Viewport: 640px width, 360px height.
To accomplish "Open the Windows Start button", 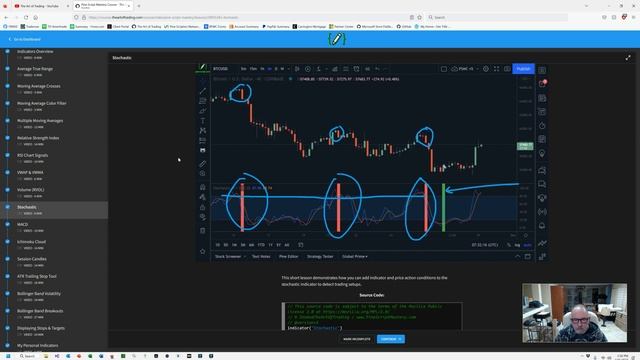I will coord(8,356).
